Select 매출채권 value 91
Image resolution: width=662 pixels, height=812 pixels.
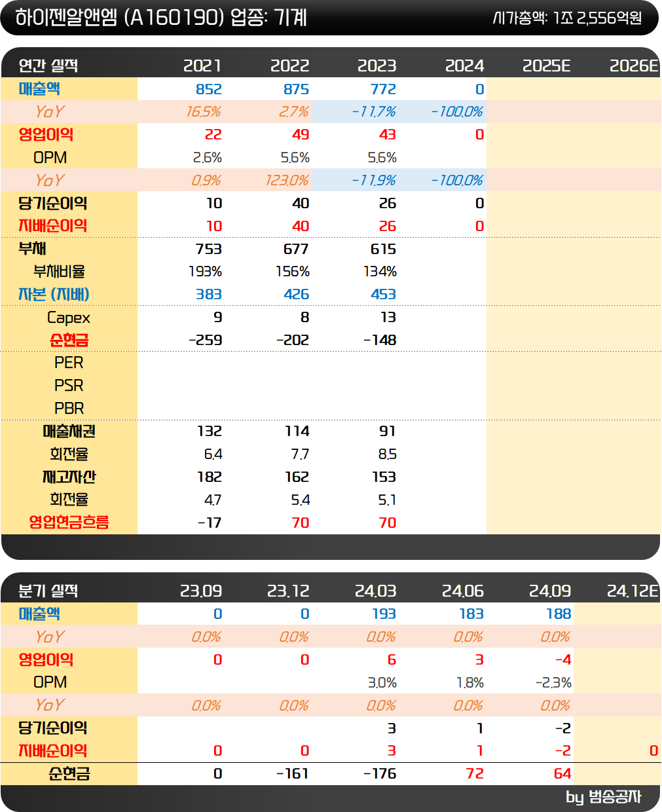pos(388,432)
